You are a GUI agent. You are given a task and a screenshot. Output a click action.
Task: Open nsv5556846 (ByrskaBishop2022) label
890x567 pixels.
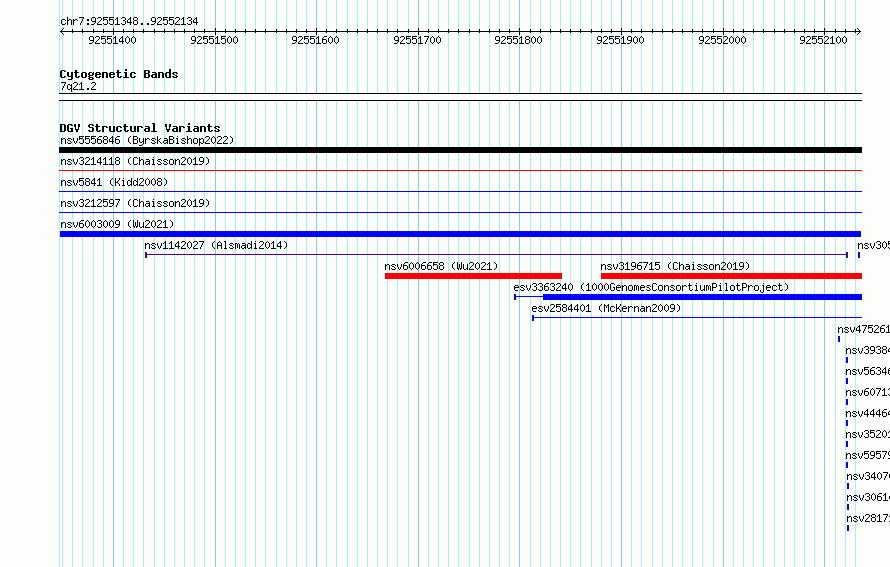(x=147, y=140)
